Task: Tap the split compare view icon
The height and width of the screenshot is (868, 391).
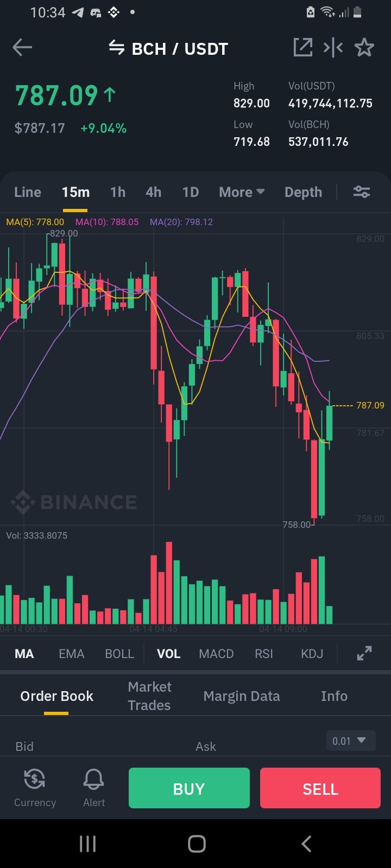Action: [x=333, y=48]
